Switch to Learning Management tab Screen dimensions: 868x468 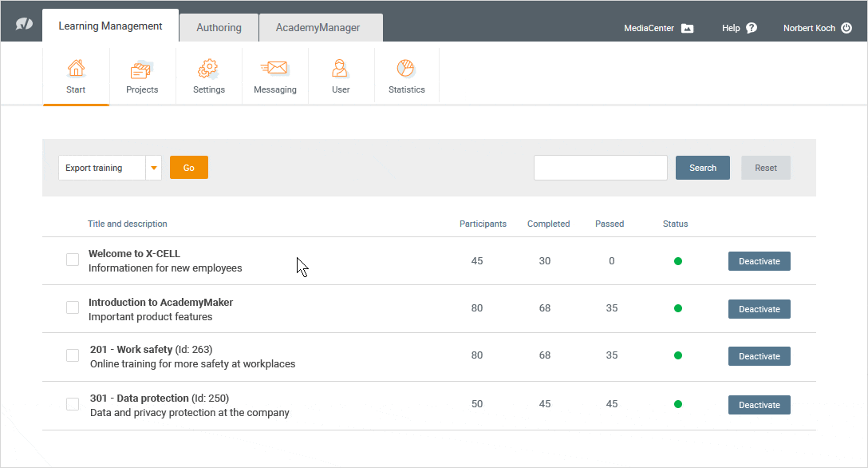110,26
